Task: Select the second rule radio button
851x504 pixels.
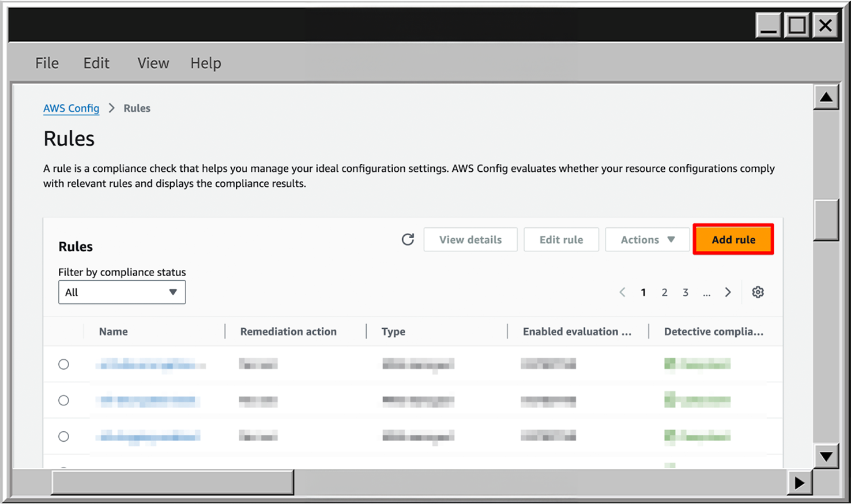Action: click(x=63, y=400)
